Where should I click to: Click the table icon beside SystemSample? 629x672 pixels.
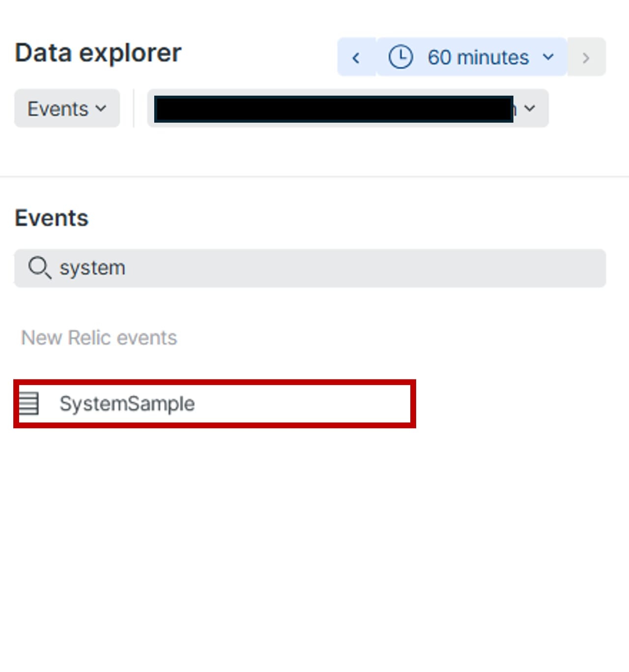(29, 404)
